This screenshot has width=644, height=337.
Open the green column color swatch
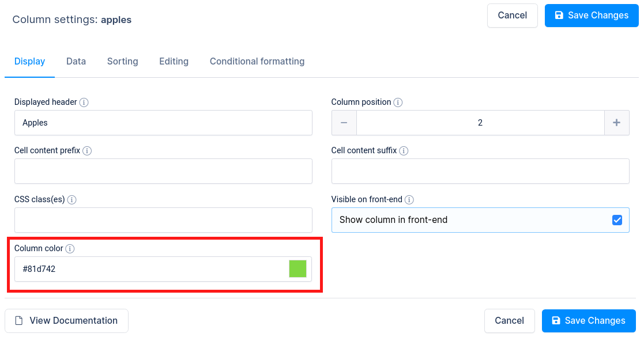297,269
